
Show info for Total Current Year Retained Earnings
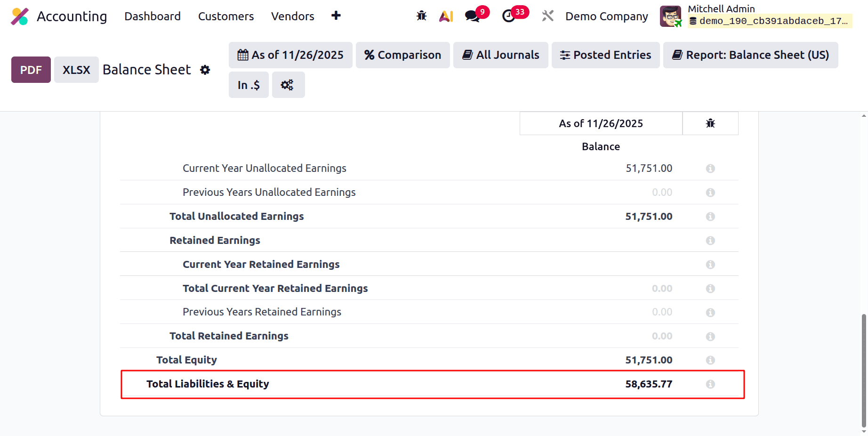(x=710, y=289)
